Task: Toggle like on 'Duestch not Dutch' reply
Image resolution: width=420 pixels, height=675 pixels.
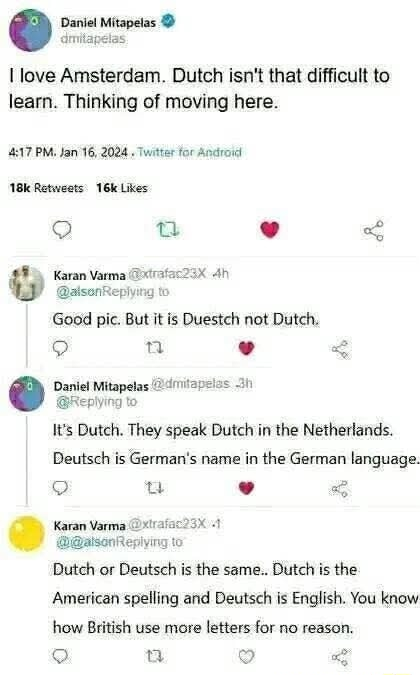Action: 246,348
